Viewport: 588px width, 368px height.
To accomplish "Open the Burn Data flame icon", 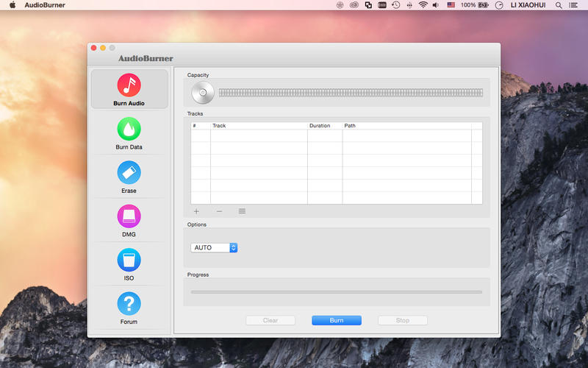I will click(129, 129).
